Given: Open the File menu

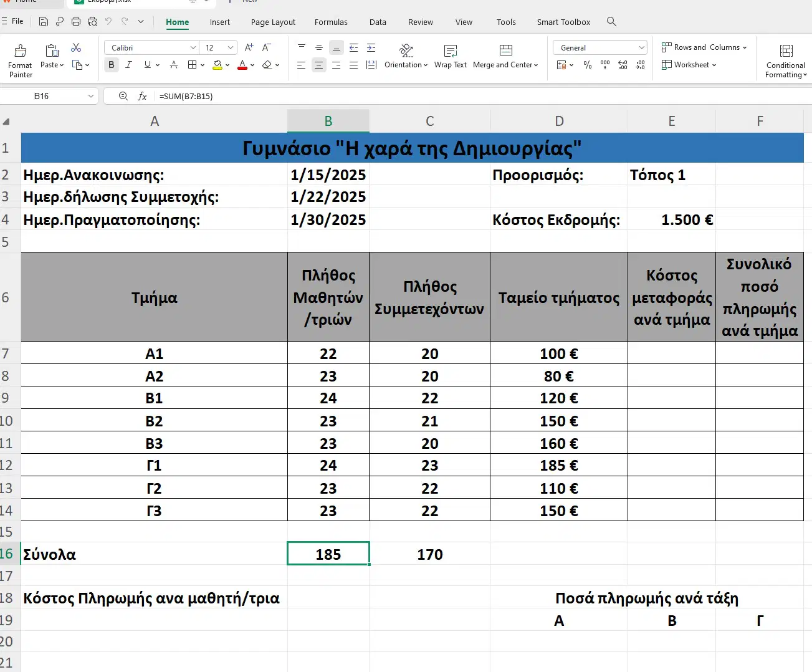Looking at the screenshot, I should pos(12,21).
